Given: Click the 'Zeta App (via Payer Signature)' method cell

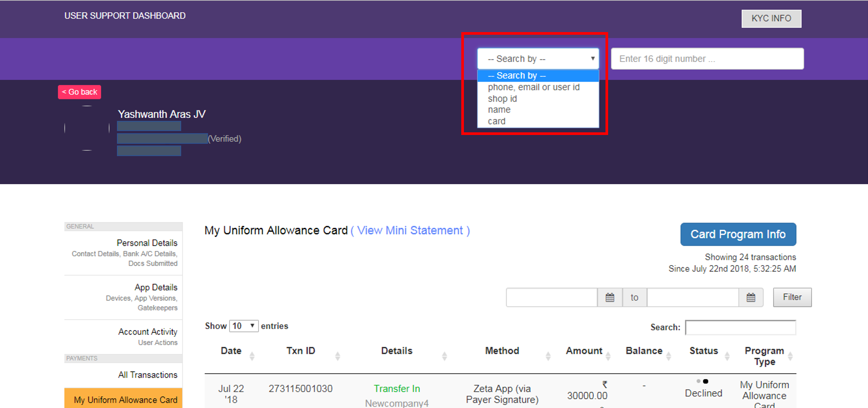Looking at the screenshot, I should (502, 394).
